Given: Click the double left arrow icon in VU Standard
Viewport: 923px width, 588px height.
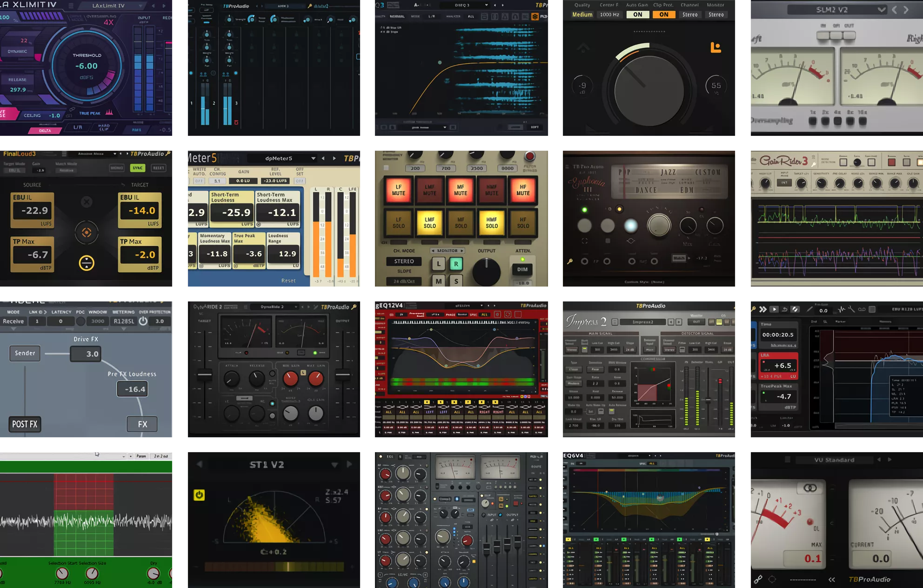Looking at the screenshot, I should (x=832, y=579).
